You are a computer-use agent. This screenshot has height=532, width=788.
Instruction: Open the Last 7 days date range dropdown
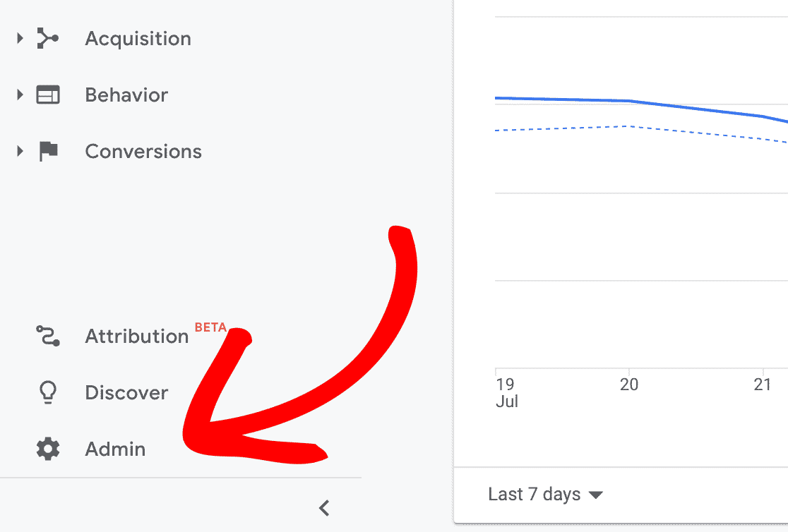545,495
